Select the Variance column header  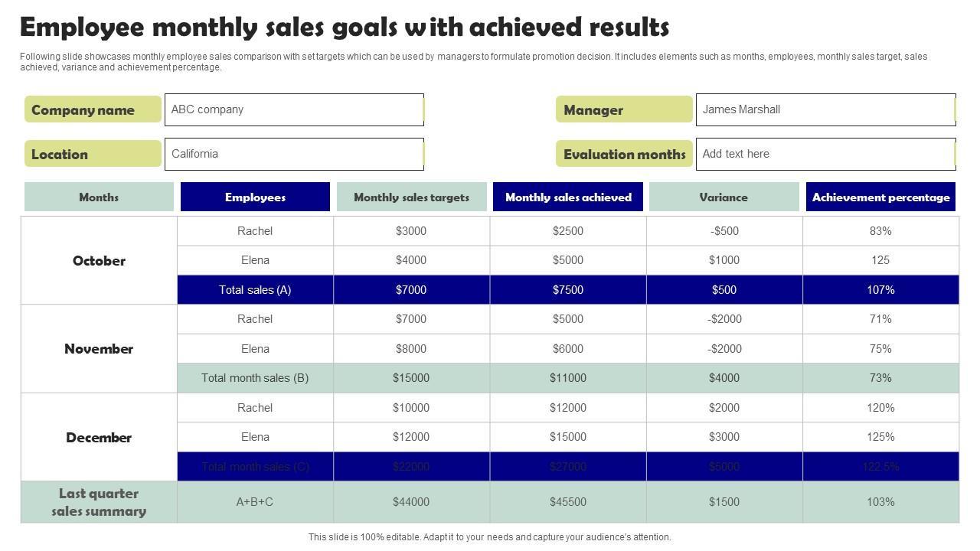pos(724,197)
